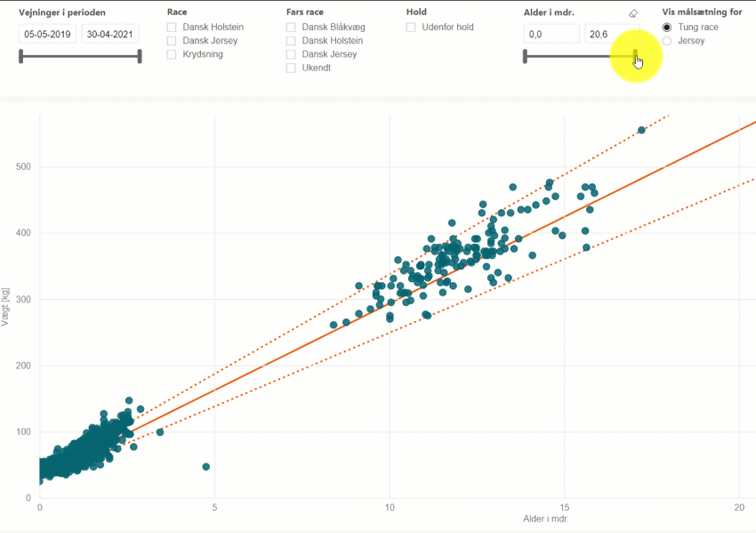The height and width of the screenshot is (533, 756).
Task: Choose Jersey under Vis målsætning for
Action: click(667, 41)
